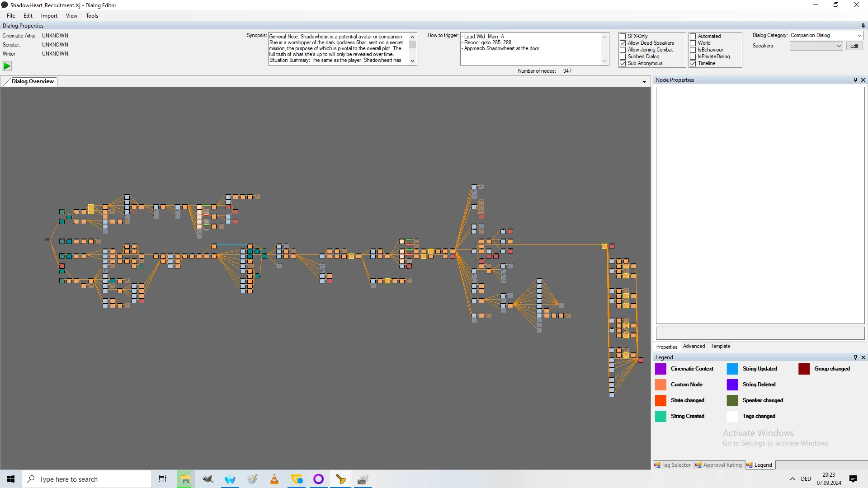Open the notification center icon
Viewport: 868px width, 488px height.
(853, 479)
